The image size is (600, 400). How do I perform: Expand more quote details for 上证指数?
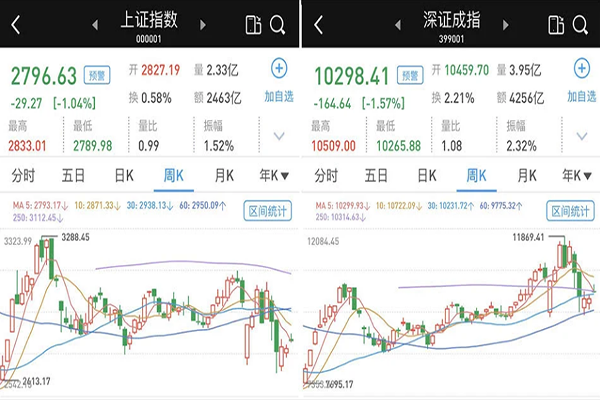click(x=279, y=136)
